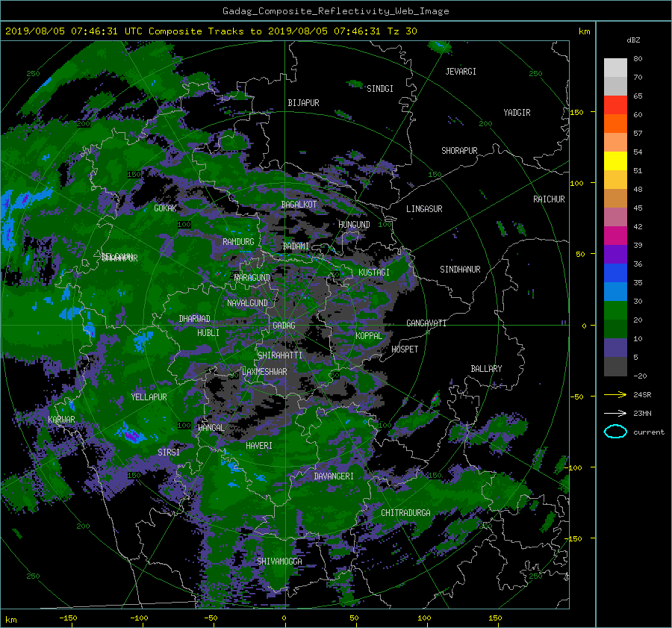
Task: Click the BAGALKOT city label
Action: tap(299, 205)
